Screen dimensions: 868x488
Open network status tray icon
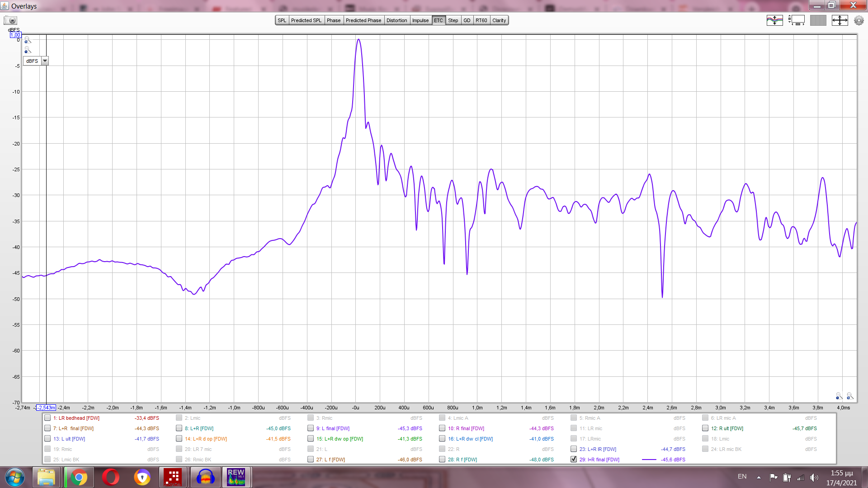coord(801,477)
